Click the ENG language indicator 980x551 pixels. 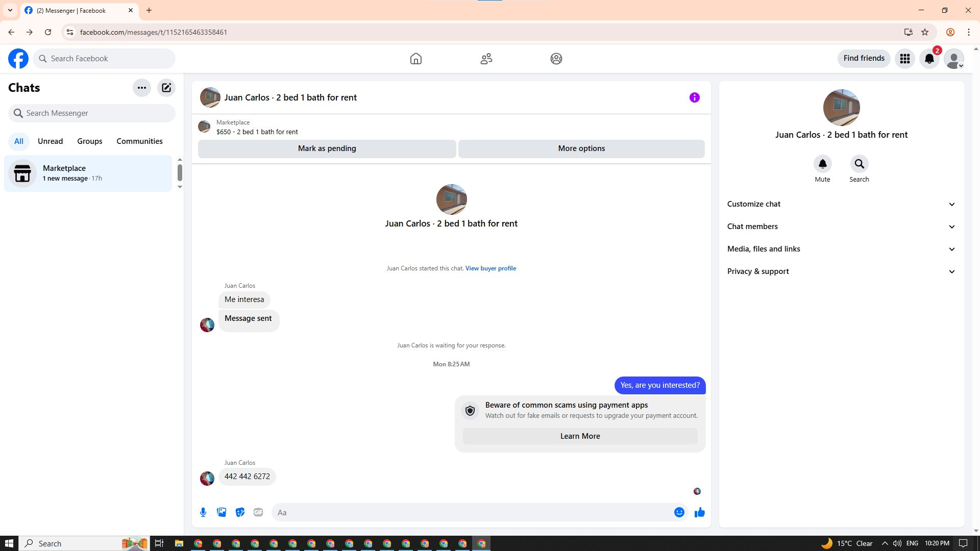pos(912,543)
